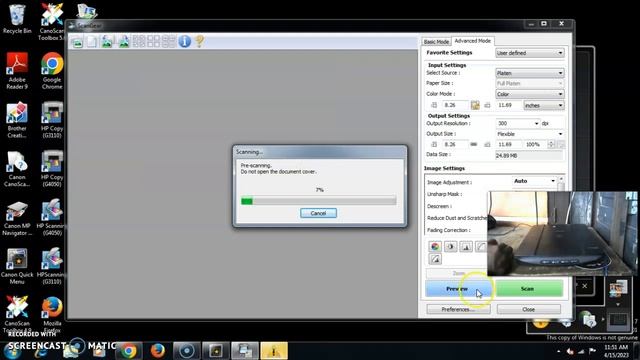Click the Data Size 24.89 MB value
This screenshot has width=640, height=360.
pos(529,156)
